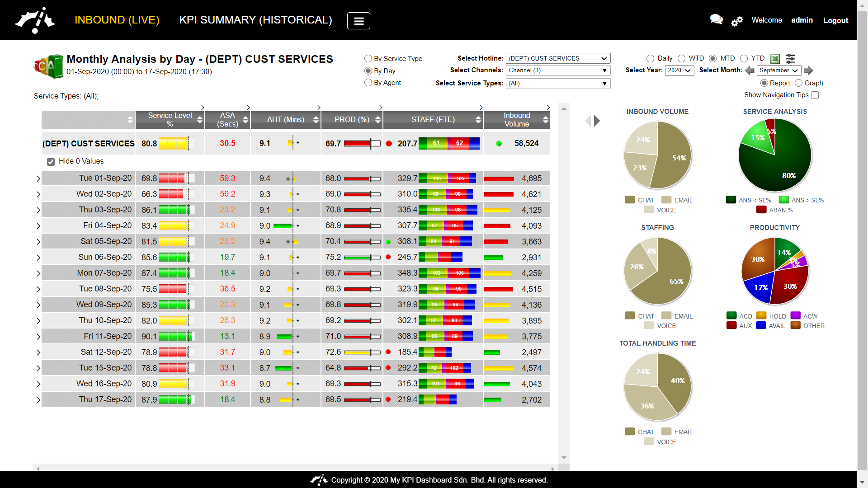The image size is (868, 488).
Task: Click the (DEPT) CUST SERVICES summary row
Action: pyautogui.click(x=296, y=143)
